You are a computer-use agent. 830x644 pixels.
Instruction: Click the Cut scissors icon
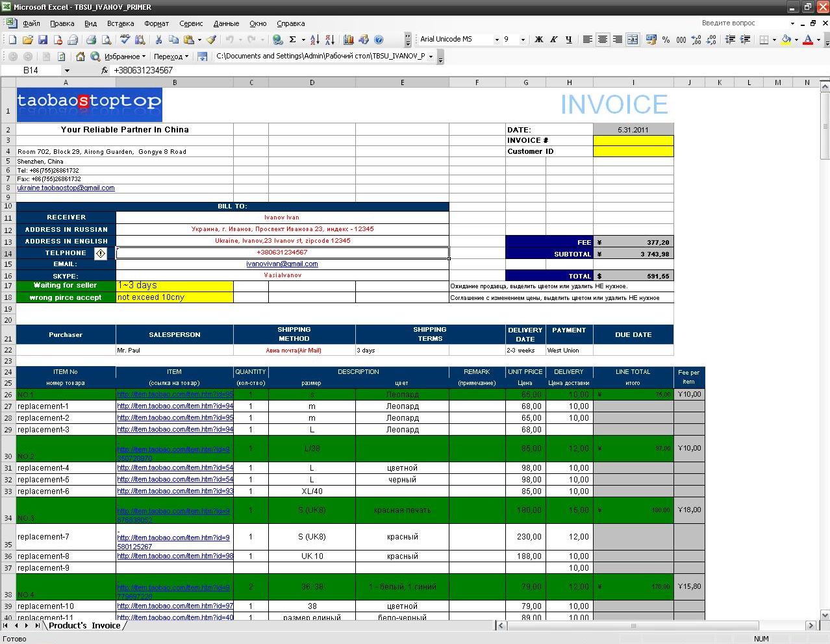click(x=158, y=40)
